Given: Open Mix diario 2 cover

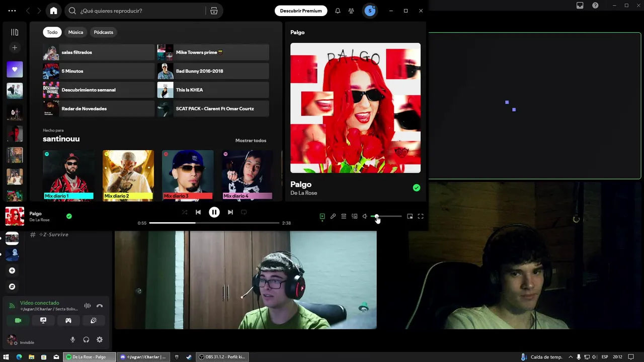Looking at the screenshot, I should [128, 175].
